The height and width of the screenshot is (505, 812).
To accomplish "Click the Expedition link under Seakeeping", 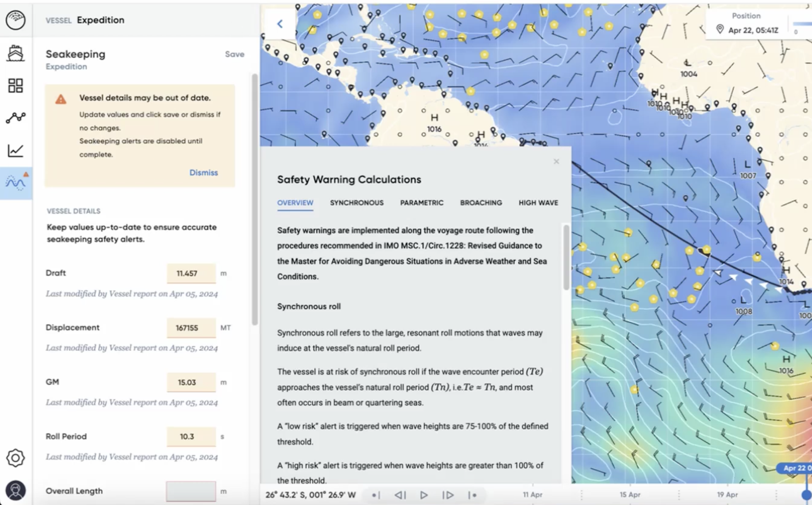I will [66, 66].
